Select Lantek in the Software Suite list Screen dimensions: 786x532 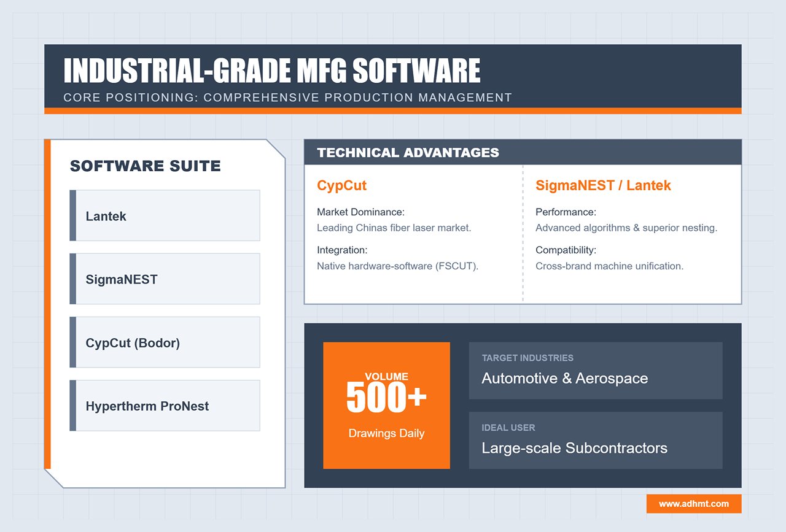[x=165, y=216]
